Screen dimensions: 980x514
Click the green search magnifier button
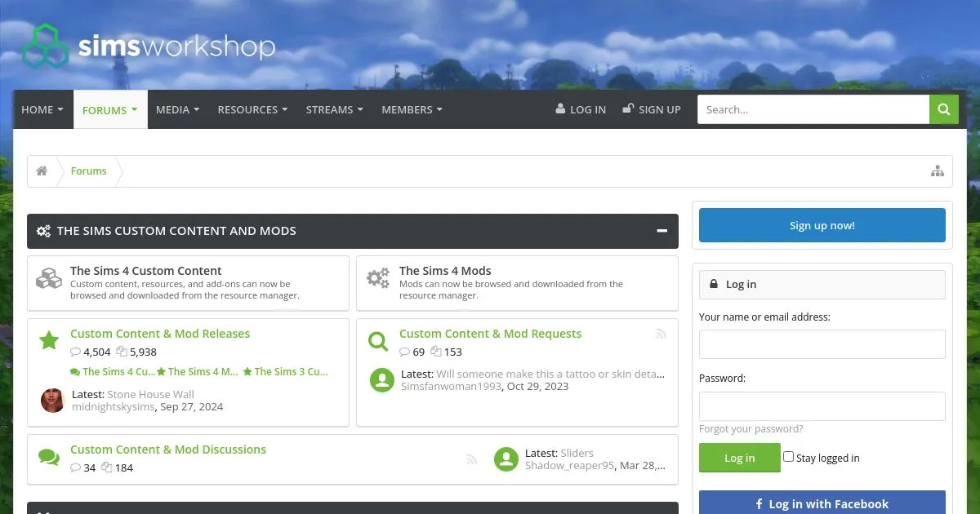(x=944, y=109)
